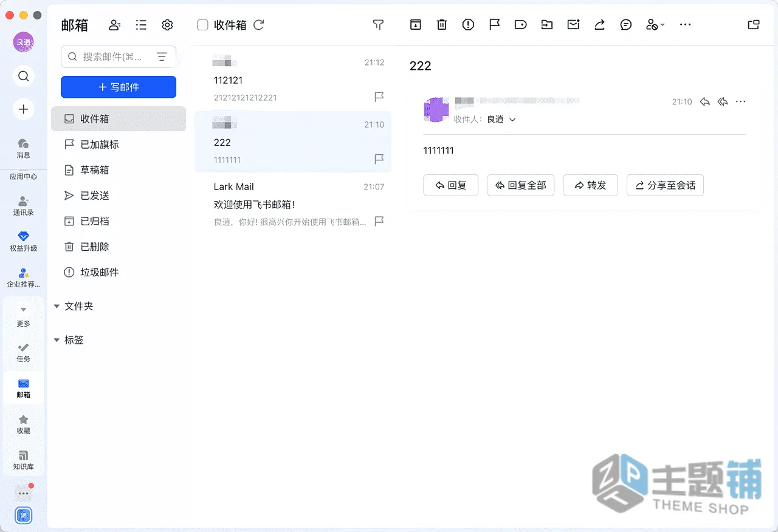Viewport: 778px width, 532px height.
Task: Tick the select-all checkbox beside 收件箱
Action: click(203, 25)
